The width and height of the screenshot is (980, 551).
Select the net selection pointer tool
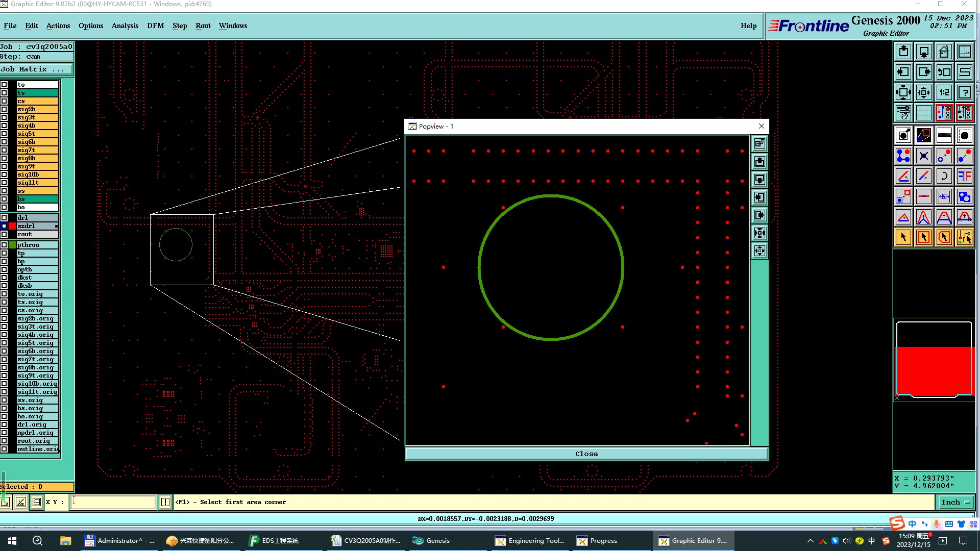[x=964, y=237]
